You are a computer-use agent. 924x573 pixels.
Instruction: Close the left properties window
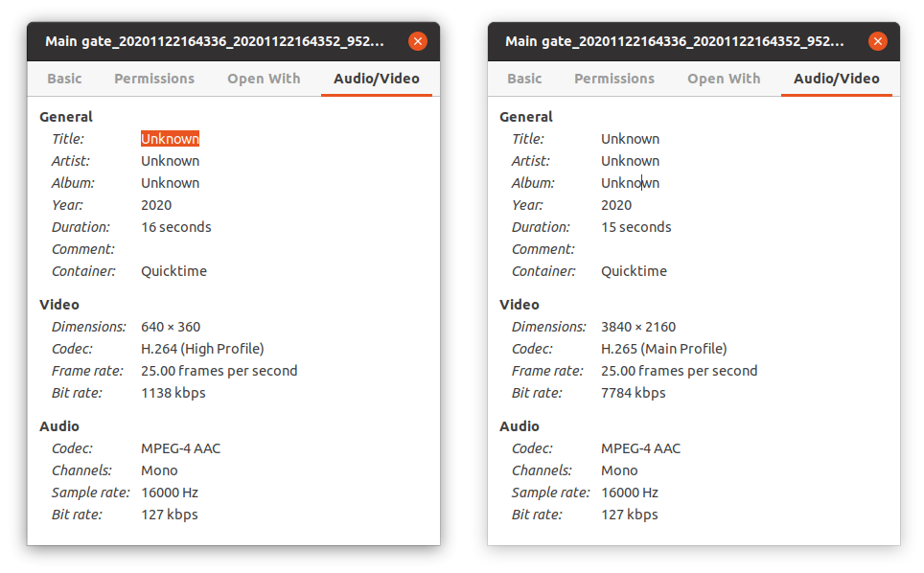coord(417,41)
